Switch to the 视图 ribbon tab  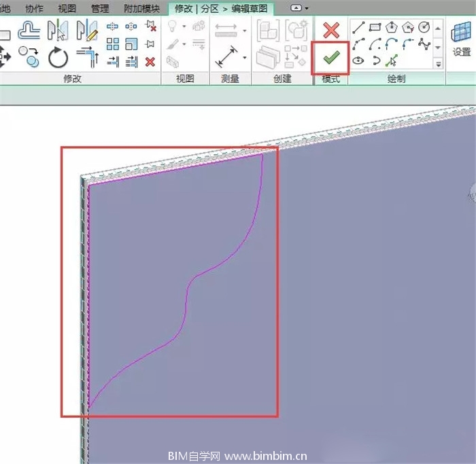pyautogui.click(x=67, y=8)
